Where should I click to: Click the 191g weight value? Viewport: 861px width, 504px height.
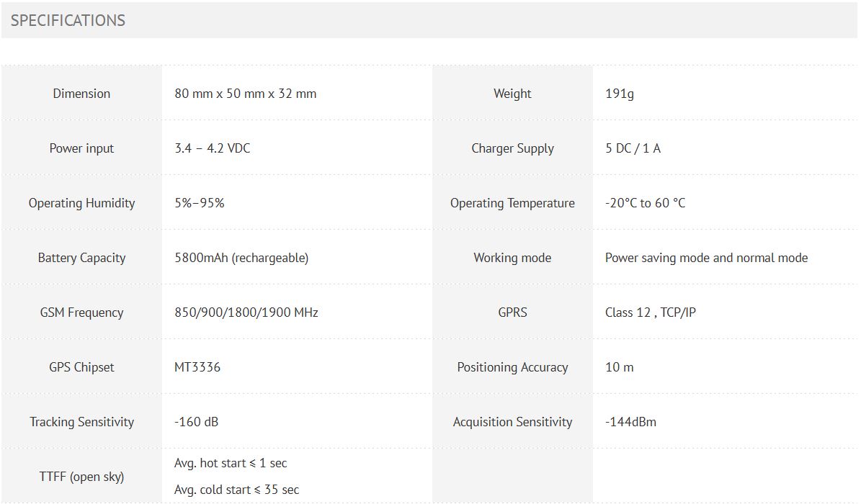tap(620, 94)
